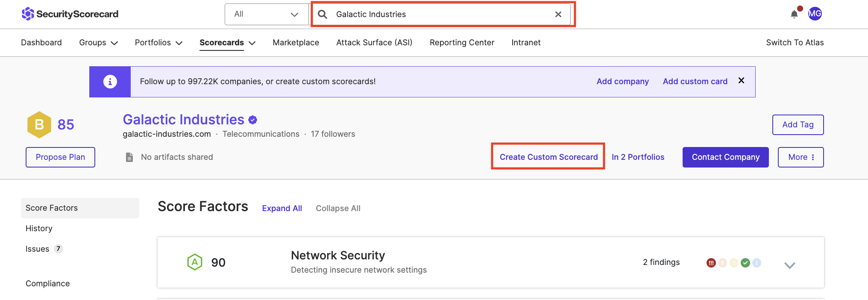Open Intranet menu item
The height and width of the screenshot is (300, 868).
[526, 42]
